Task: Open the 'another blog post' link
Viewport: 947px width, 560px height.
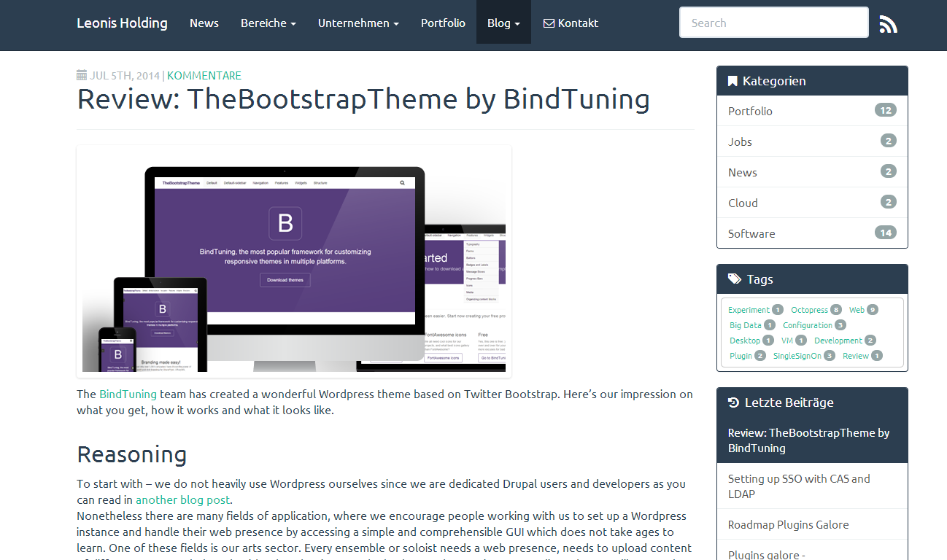Action: [182, 500]
